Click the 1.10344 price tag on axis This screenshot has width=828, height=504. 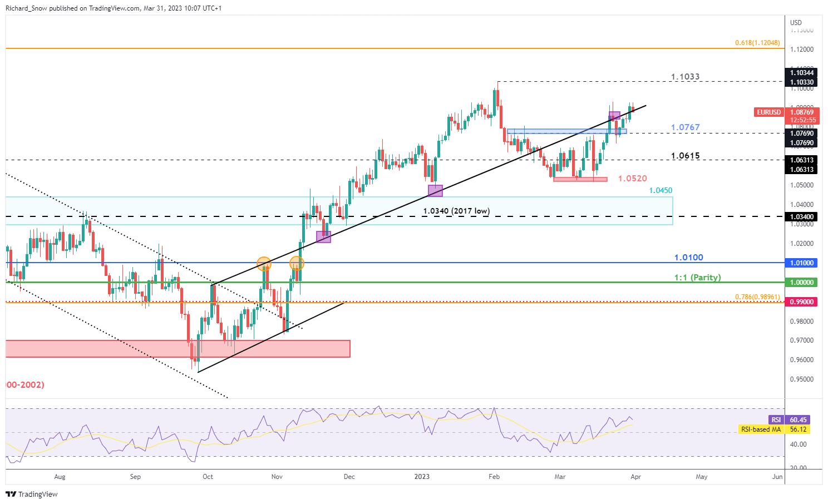pyautogui.click(x=802, y=73)
